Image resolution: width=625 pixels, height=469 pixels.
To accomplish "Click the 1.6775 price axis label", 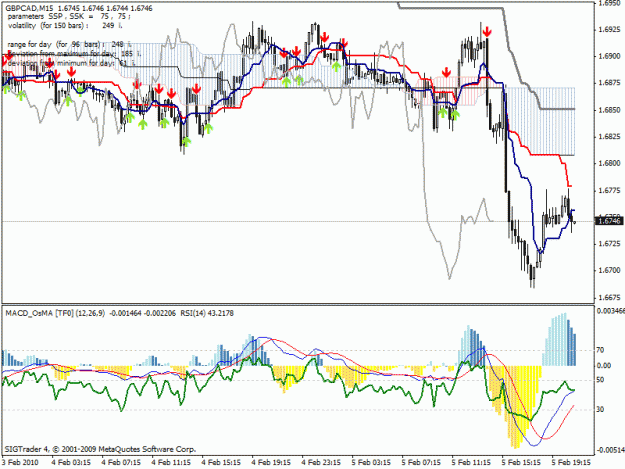I will 609,190.
